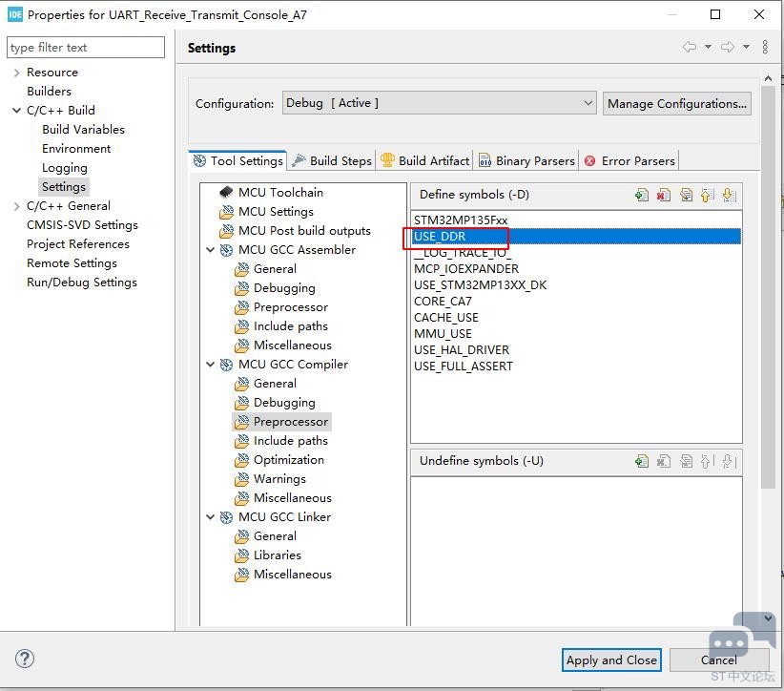Open Logging page
Viewport: 784px width, 691px height.
point(65,168)
